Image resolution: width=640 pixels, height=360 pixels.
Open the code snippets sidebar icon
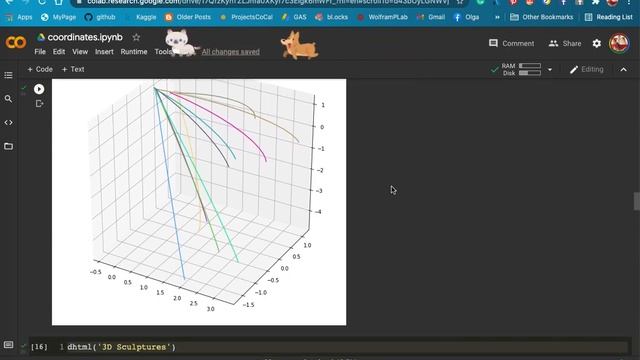click(x=8, y=122)
